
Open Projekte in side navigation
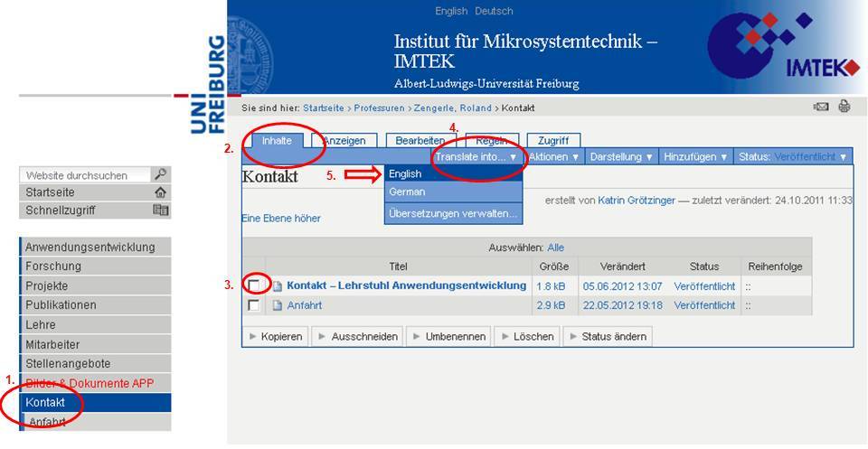pos(95,285)
